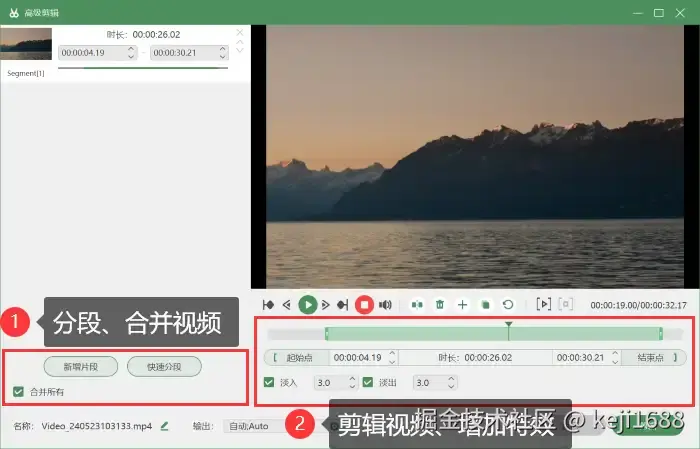
Task: Remove Segment[1] with its X icon
Action: tap(240, 33)
